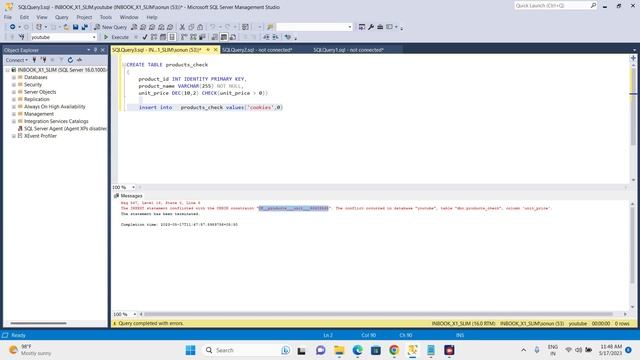Select Always On High Availability tree item
640x360 pixels.
click(x=55, y=107)
